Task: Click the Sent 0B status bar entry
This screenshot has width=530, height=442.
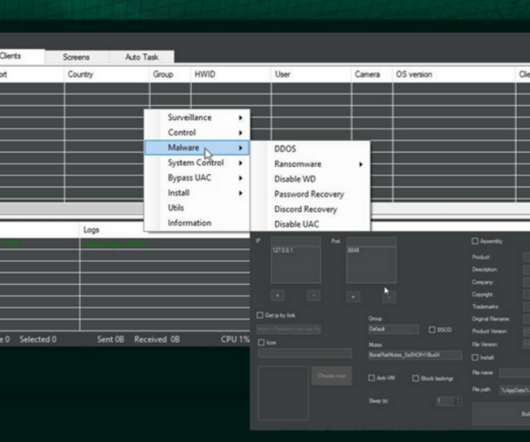Action: [110, 339]
